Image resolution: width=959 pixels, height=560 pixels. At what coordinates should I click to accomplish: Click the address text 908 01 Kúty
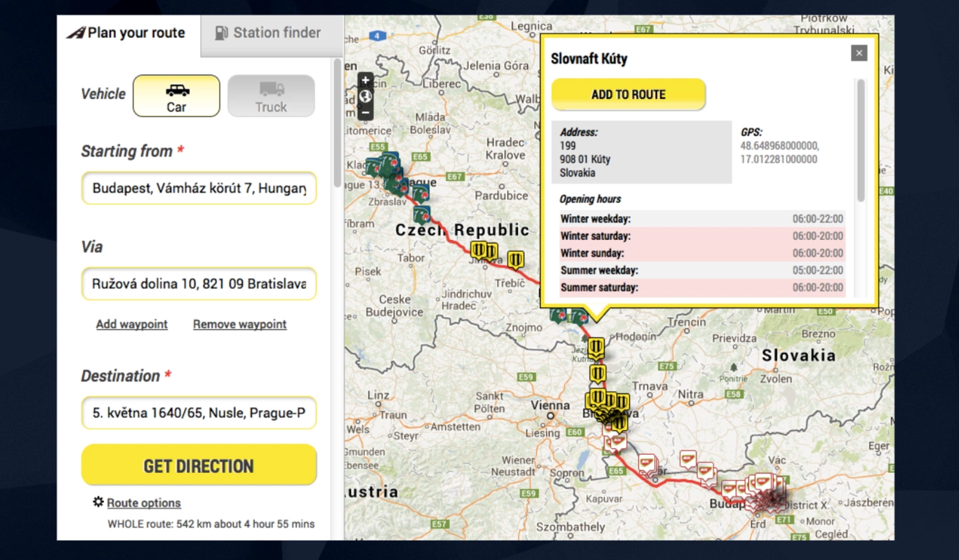[x=585, y=159]
